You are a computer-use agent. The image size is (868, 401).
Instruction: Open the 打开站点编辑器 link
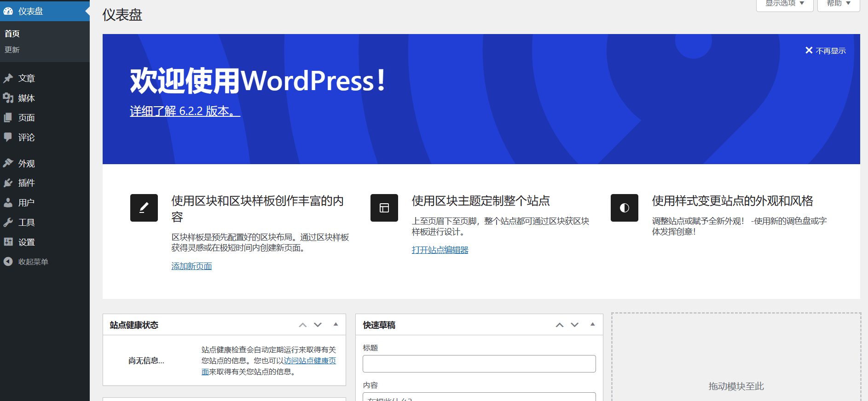point(440,250)
